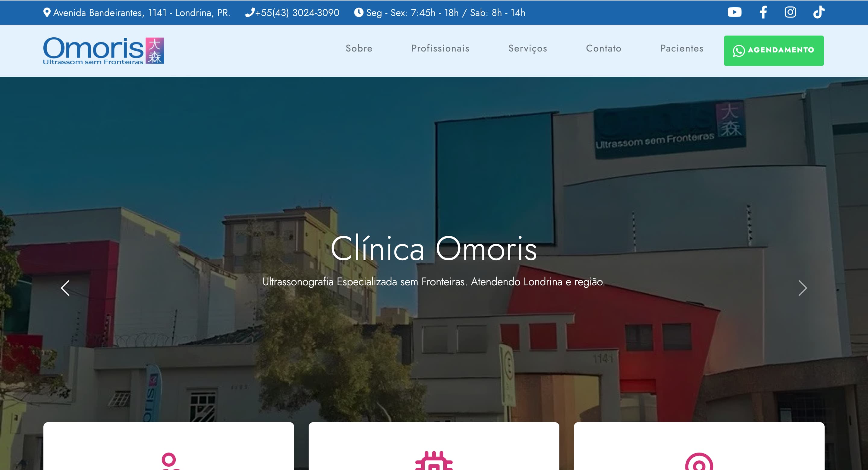
Task: Click the Ultrassonografia Especializada subtitle text
Action: (434, 282)
